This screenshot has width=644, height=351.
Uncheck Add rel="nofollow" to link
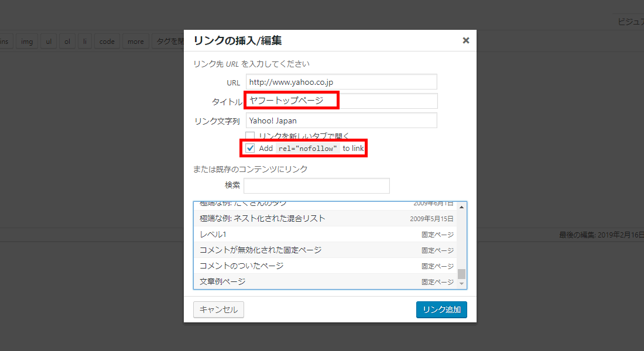click(250, 149)
